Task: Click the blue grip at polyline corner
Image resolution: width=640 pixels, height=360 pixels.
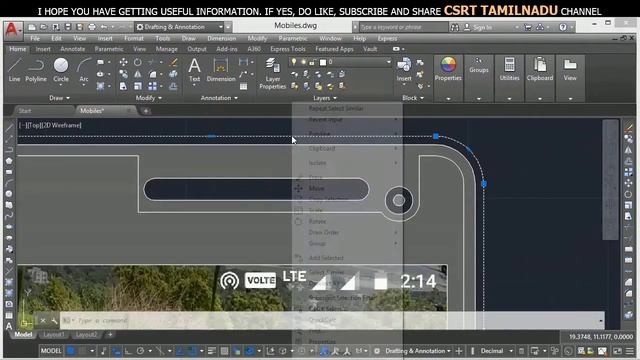Action: pos(436,136)
